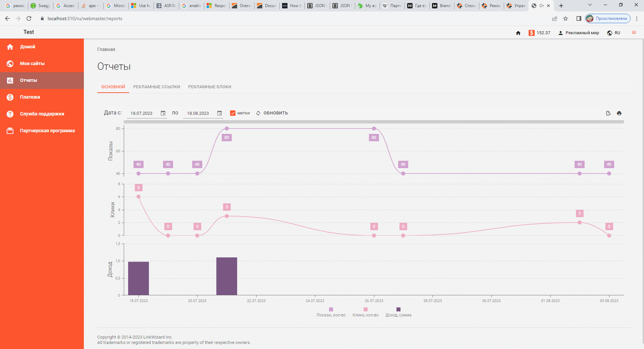Switch to Рекламные ссылки tab

157,87
